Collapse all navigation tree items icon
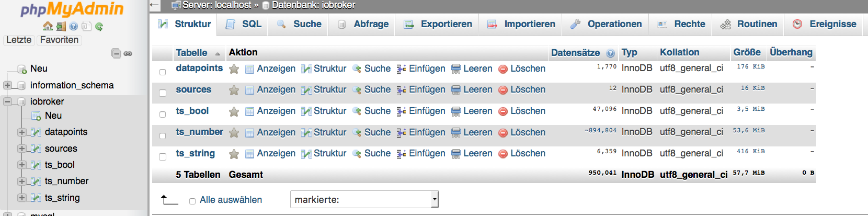Image resolution: width=868 pixels, height=216 pixels. (116, 53)
